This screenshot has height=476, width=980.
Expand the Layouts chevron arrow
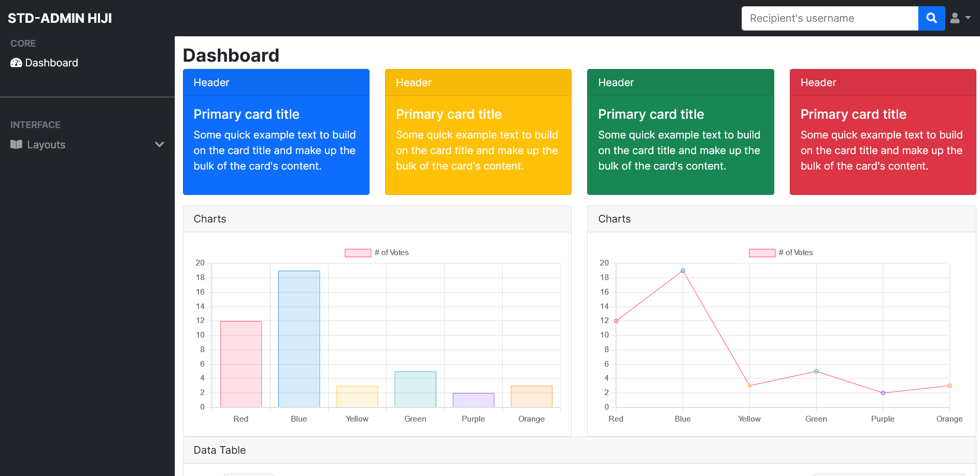point(160,145)
